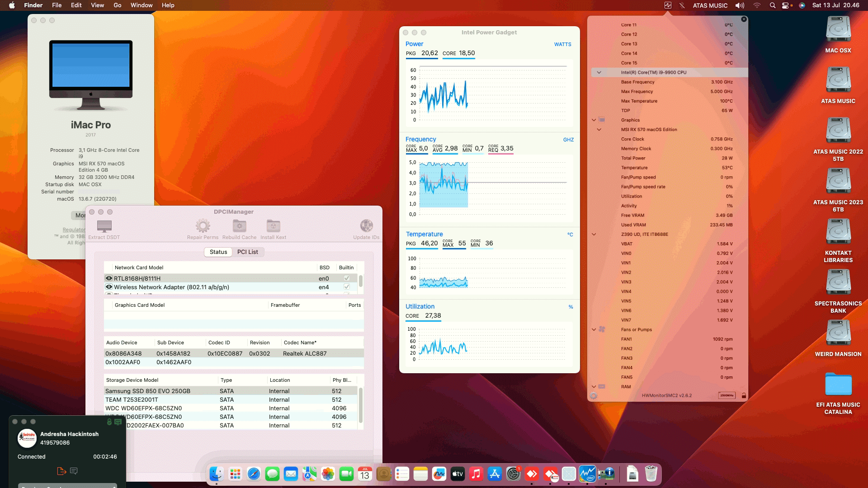
Task: Click 2500MHz badge in HWMonitorSMC2 footer
Action: point(726,395)
